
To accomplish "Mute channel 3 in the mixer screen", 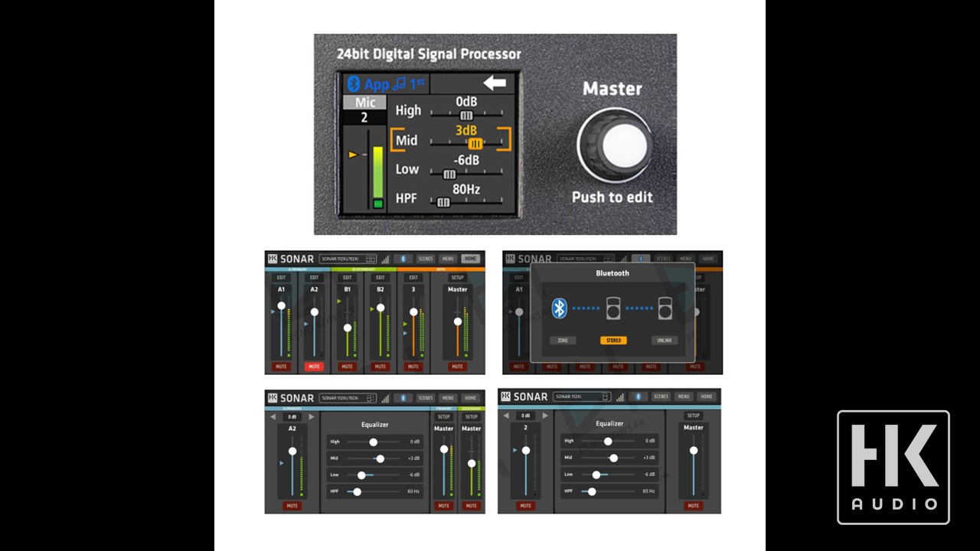I will click(413, 367).
